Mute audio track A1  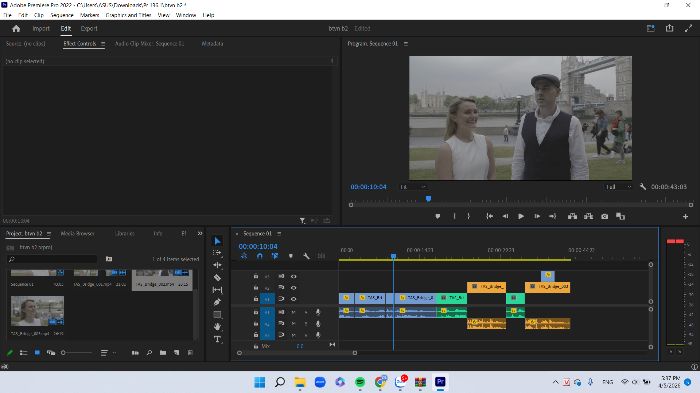293,312
